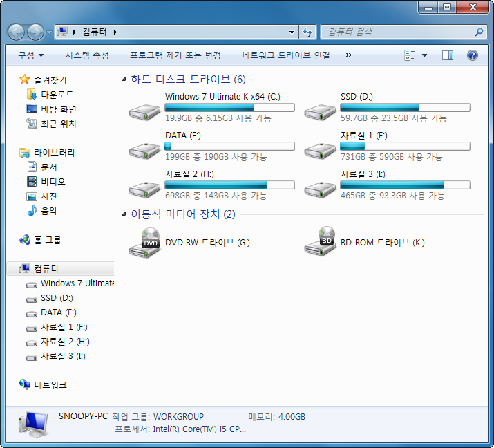Select the 자료실 1 (F:) drive icon in the main pane
This screenshot has width=494, height=448.
coord(320,151)
